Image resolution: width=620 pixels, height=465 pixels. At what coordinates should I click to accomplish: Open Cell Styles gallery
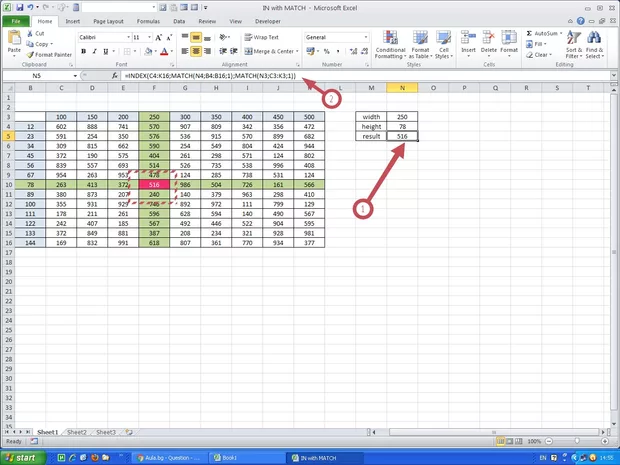[x=444, y=45]
